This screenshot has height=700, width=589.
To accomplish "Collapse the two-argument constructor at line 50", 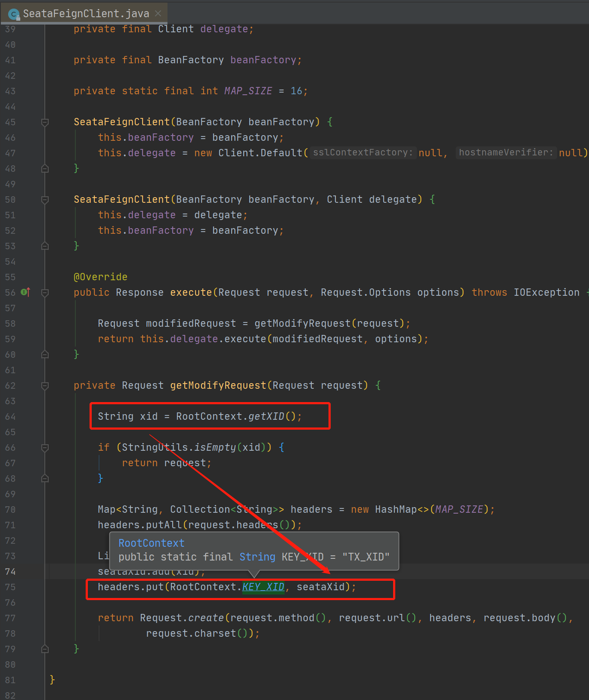I will click(x=45, y=200).
